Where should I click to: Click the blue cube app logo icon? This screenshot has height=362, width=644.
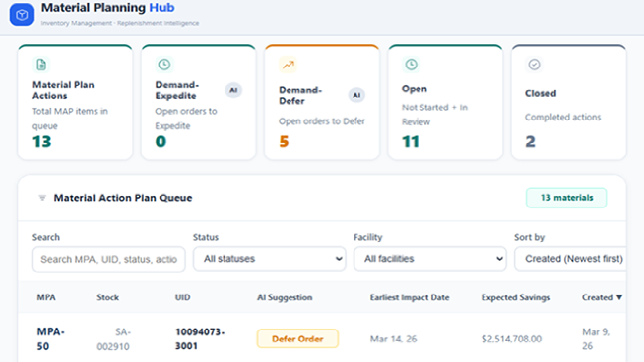pyautogui.click(x=22, y=15)
